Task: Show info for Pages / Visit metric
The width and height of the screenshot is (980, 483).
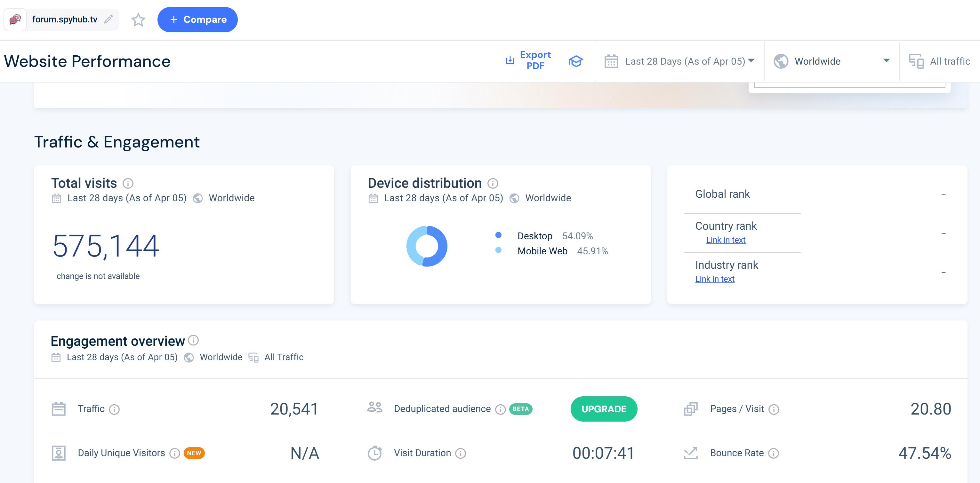Action: click(x=774, y=409)
